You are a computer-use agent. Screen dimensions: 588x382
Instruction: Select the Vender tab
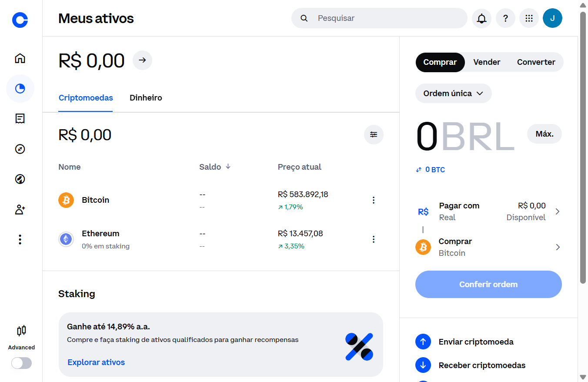click(x=487, y=62)
